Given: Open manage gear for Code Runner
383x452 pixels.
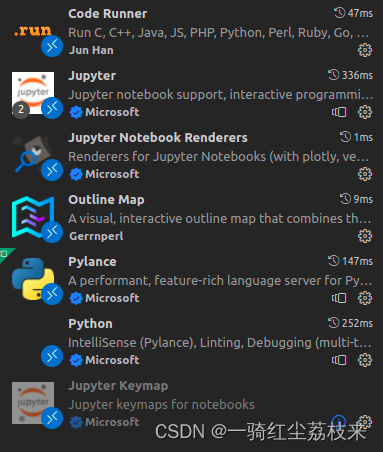Looking at the screenshot, I should pos(365,50).
